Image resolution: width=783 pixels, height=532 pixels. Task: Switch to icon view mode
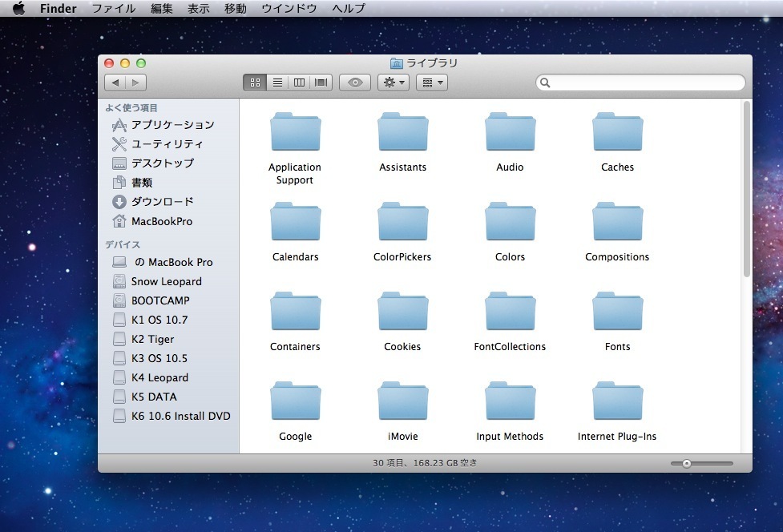point(255,83)
